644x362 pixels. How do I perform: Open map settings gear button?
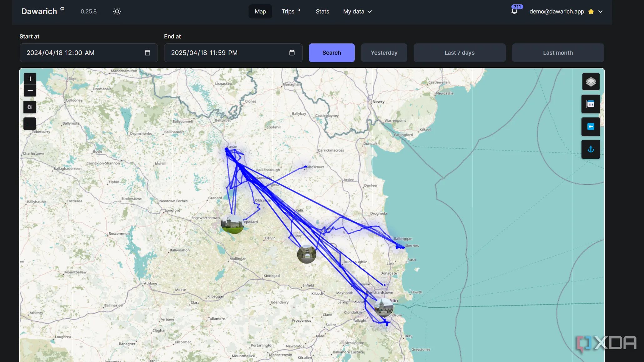pos(30,107)
